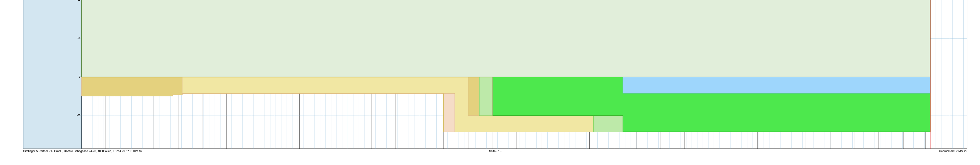This screenshot has height=165, width=980.
Task: Click the sky-blue bar inside the green block
Action: tap(776, 85)
